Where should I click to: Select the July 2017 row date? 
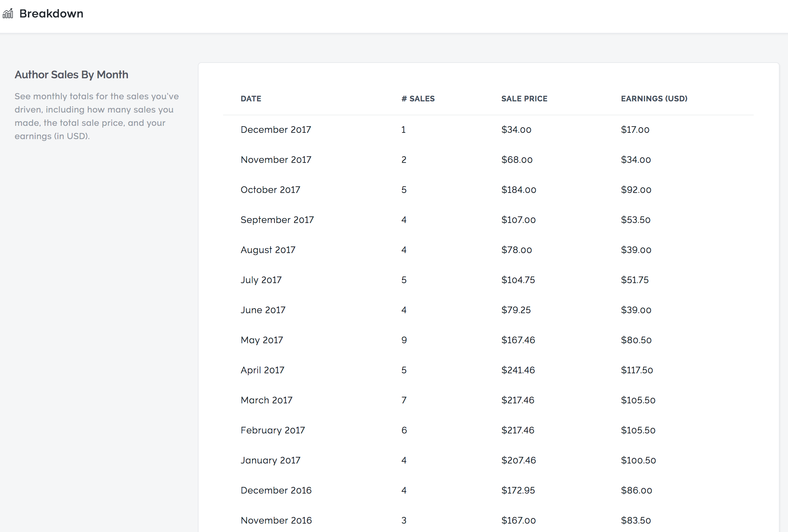(x=261, y=280)
